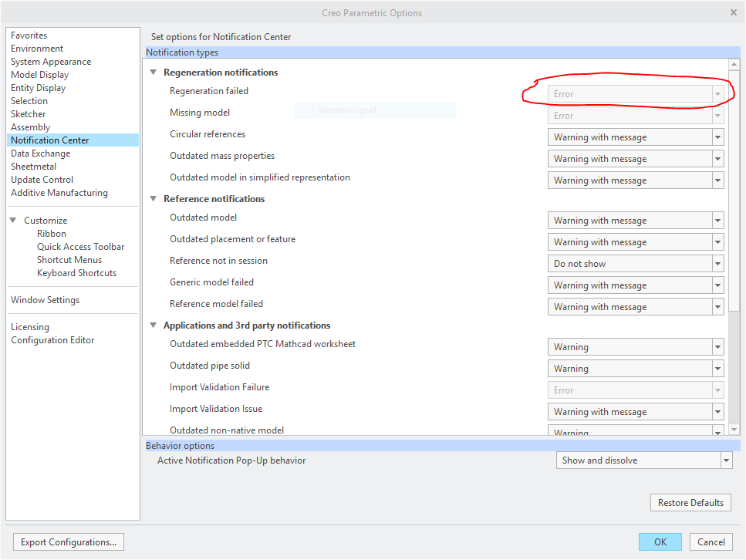Select Shortcut Menus under Customize
The image size is (746, 560).
[x=69, y=260]
